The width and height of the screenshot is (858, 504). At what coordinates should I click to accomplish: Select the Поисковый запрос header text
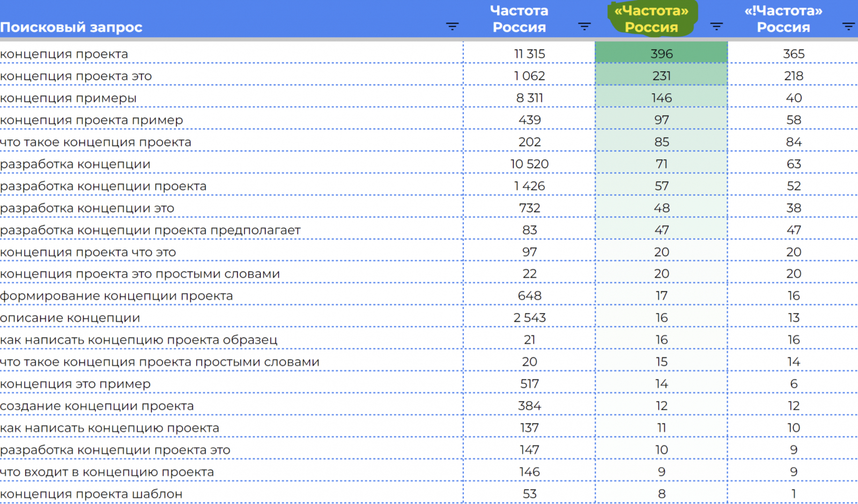tap(71, 27)
